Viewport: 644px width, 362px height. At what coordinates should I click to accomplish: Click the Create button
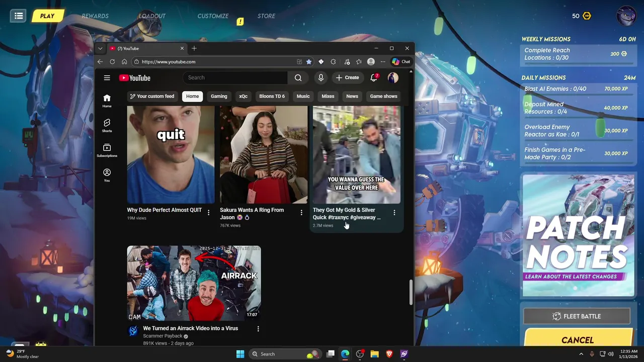click(x=347, y=77)
